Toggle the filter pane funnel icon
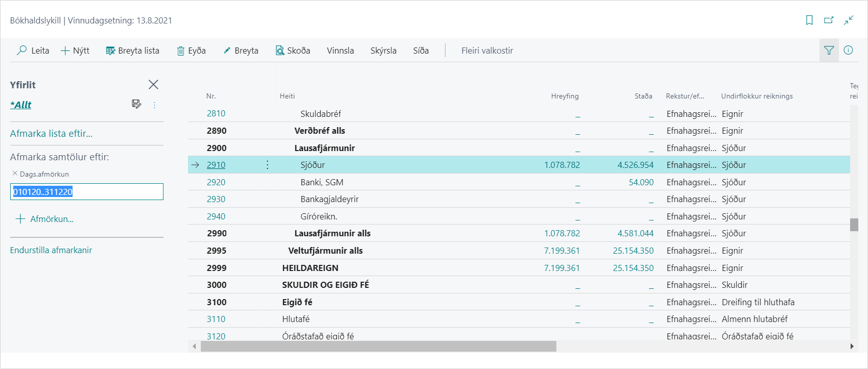This screenshot has height=369, width=868. coord(829,50)
